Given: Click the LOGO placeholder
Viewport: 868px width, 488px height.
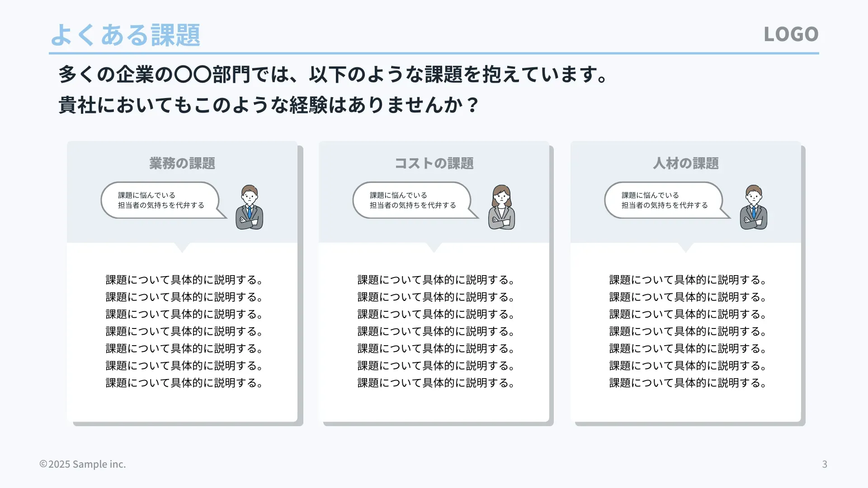Looking at the screenshot, I should [791, 34].
